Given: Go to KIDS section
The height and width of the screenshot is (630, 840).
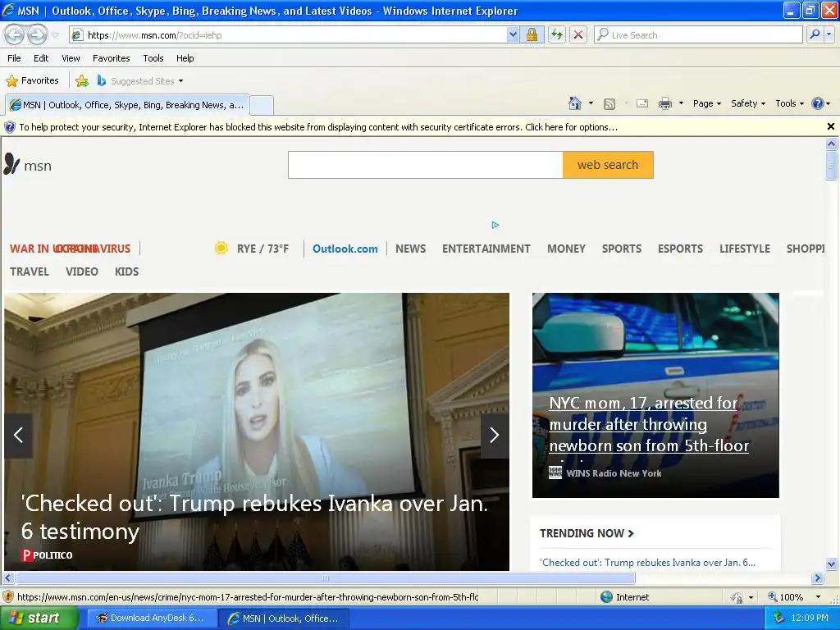Looking at the screenshot, I should point(127,272).
